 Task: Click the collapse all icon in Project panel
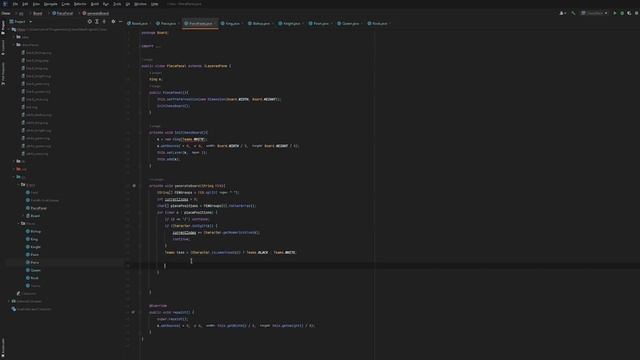[104, 22]
